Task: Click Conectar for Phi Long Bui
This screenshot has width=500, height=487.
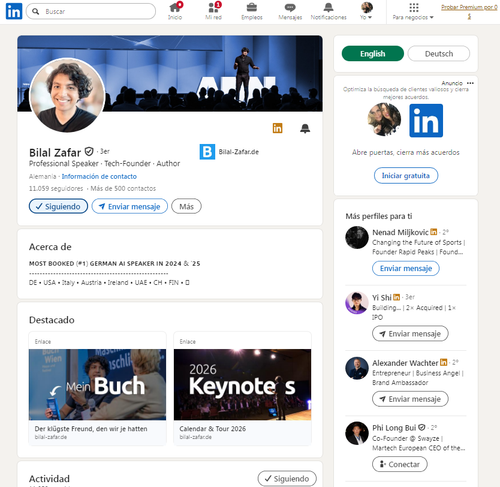Action: click(400, 464)
